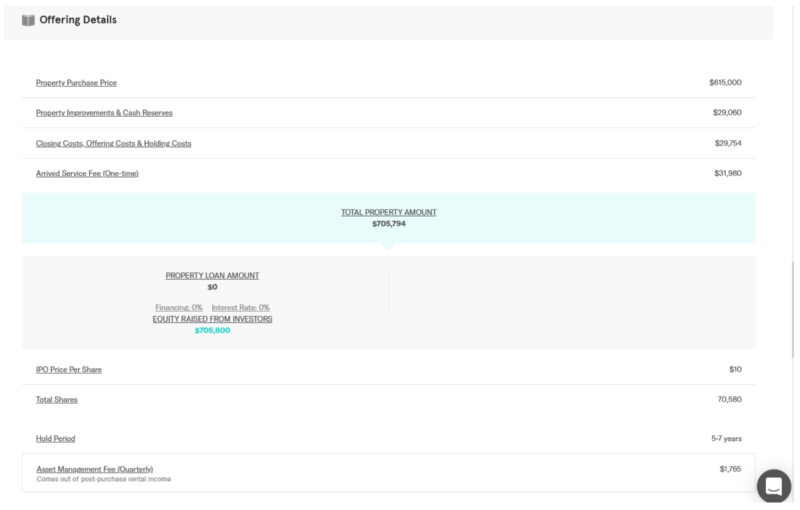Image resolution: width=800 pixels, height=510 pixels.
Task: Select the $0 loan amount value
Action: point(212,287)
